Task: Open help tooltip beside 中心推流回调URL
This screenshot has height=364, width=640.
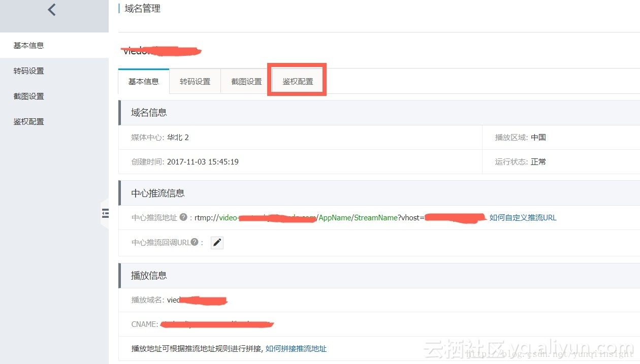Action: point(195,242)
